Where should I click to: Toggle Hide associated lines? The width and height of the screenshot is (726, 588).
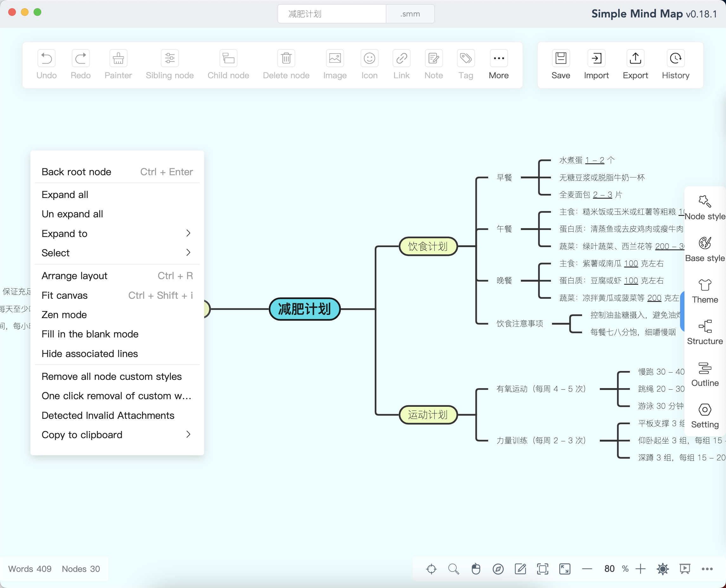click(x=89, y=353)
